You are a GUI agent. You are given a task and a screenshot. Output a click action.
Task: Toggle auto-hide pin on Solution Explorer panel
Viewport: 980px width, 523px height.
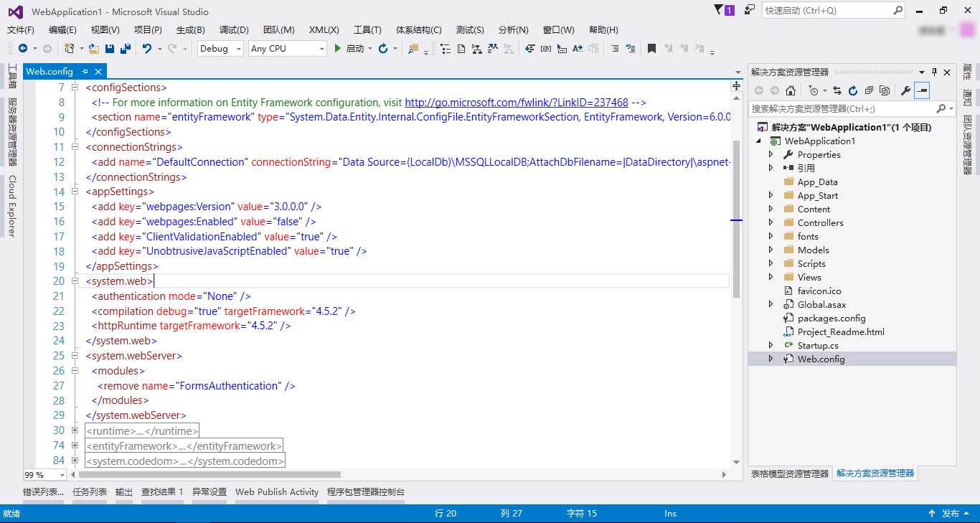click(934, 72)
